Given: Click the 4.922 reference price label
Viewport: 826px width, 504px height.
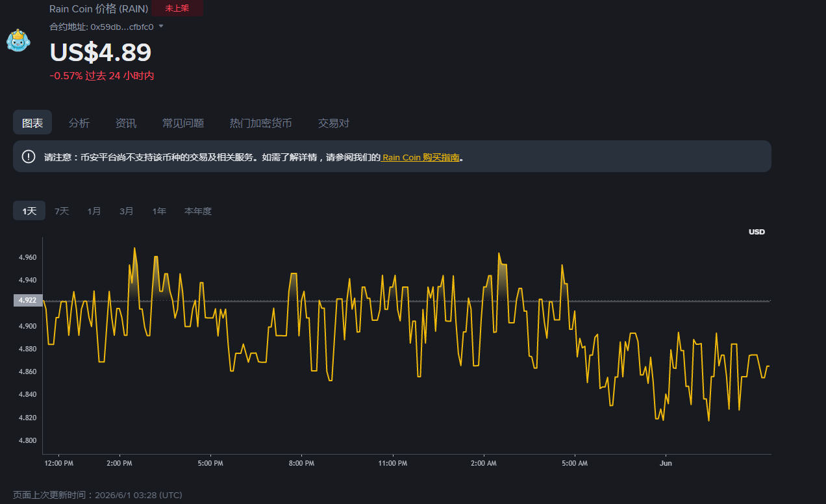Looking at the screenshot, I should [x=28, y=300].
